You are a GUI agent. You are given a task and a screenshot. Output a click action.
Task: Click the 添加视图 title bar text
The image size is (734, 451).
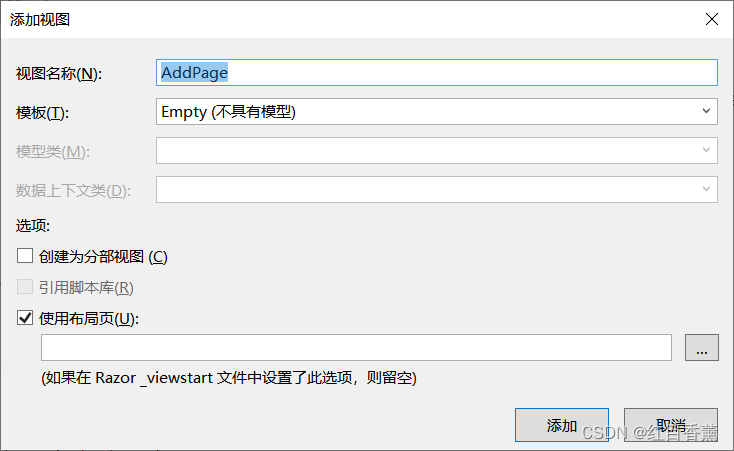click(x=40, y=19)
